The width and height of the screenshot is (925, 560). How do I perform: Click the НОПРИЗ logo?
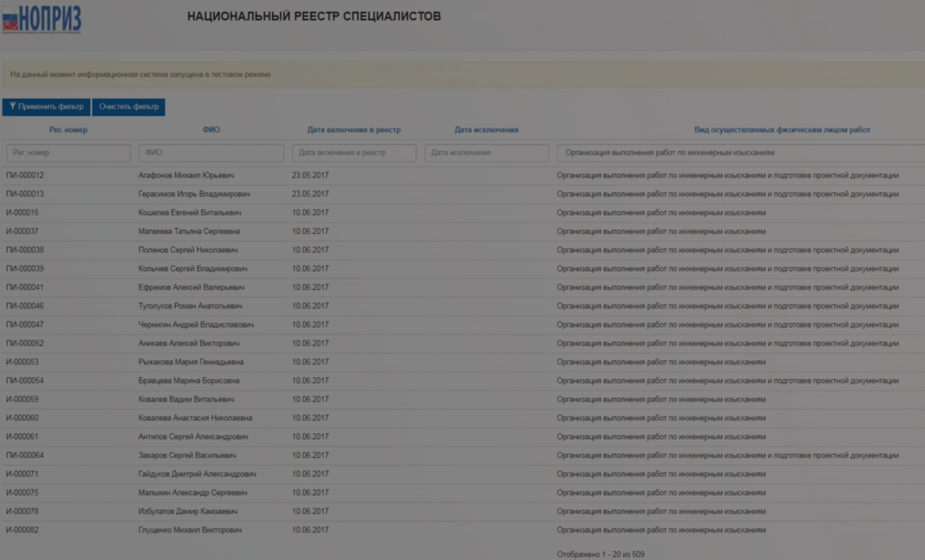pyautogui.click(x=41, y=18)
